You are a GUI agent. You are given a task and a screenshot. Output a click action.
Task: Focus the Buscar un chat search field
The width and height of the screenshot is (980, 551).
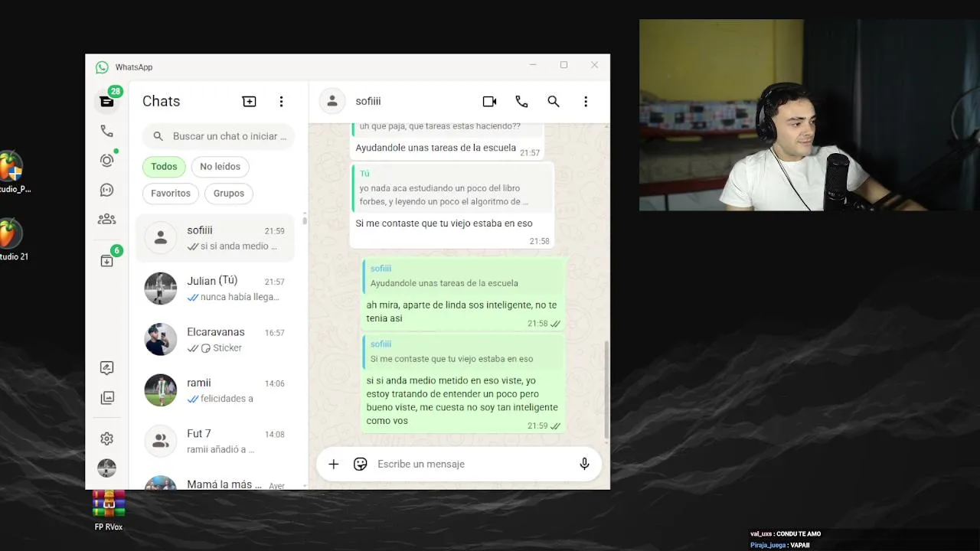tap(219, 136)
